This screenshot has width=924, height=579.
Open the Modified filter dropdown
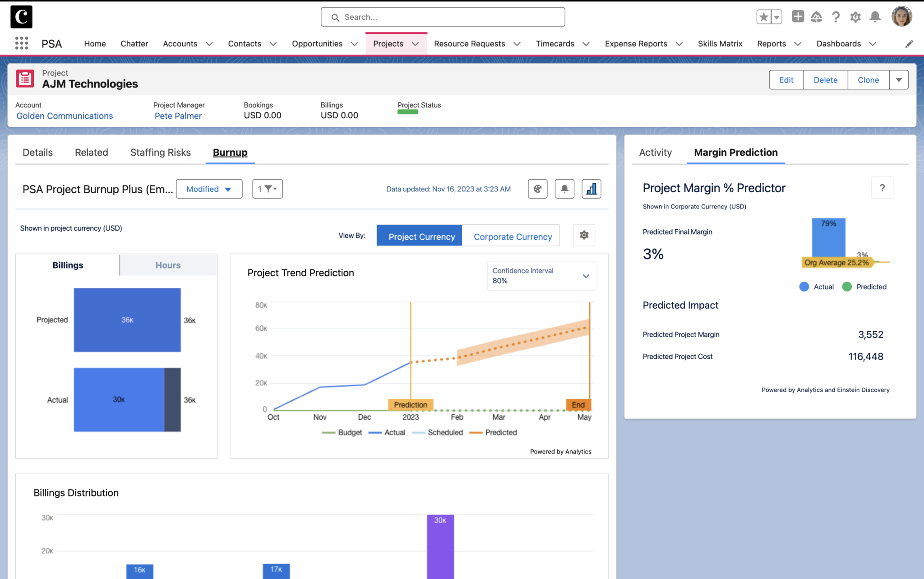click(209, 189)
